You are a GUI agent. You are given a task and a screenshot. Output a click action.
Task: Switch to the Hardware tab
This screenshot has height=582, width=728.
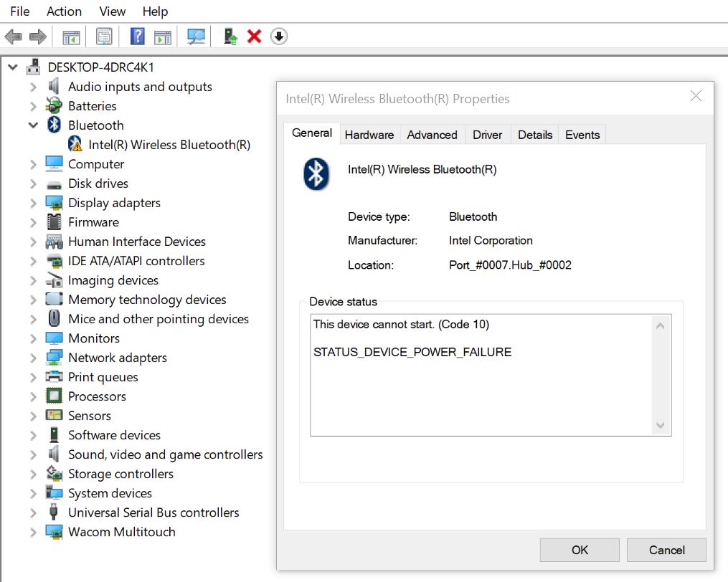pyautogui.click(x=369, y=135)
